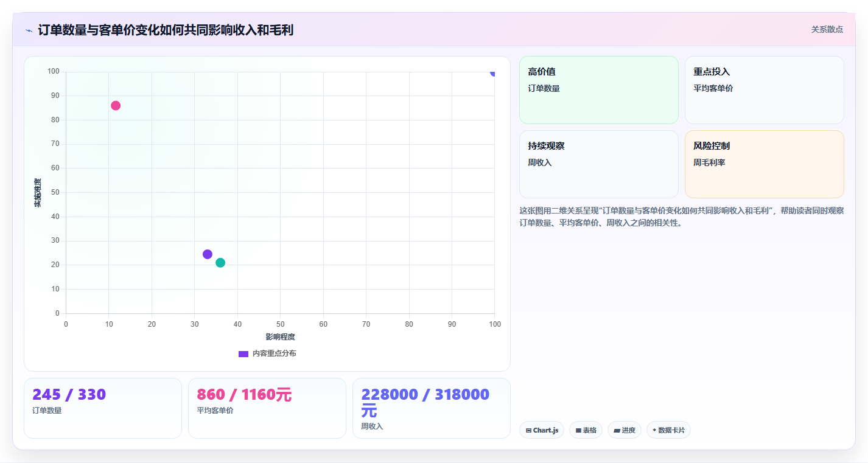
Task: Open the 重点投入 平均客单价 card
Action: (764, 90)
